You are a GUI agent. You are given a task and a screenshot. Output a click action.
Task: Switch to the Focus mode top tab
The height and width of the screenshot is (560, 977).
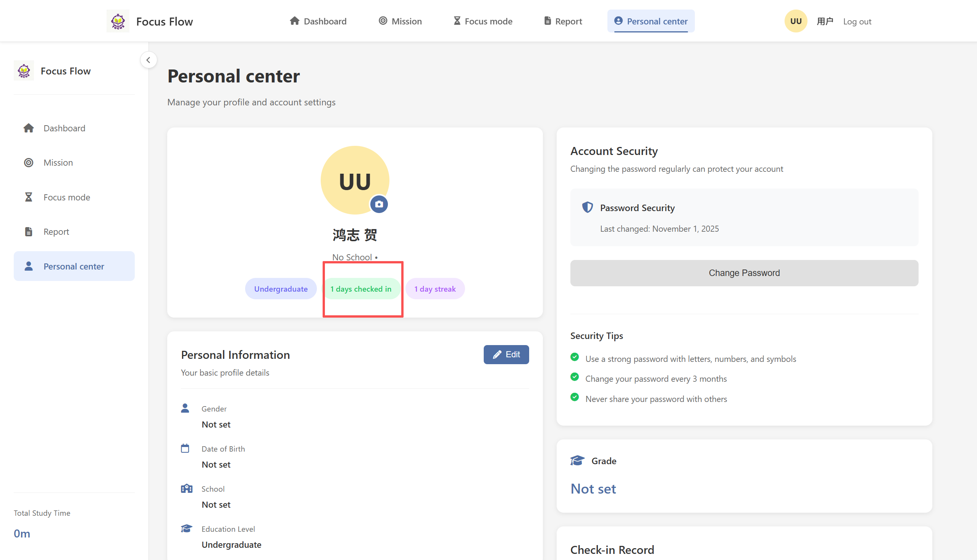point(483,21)
